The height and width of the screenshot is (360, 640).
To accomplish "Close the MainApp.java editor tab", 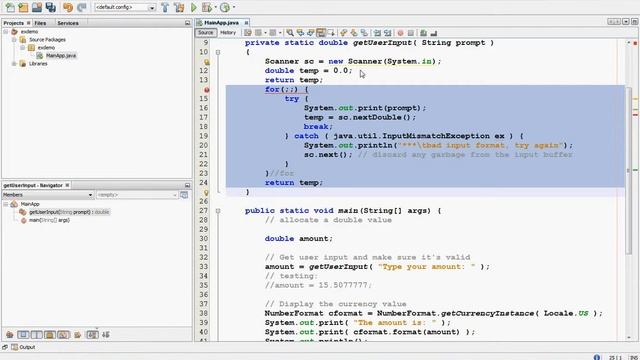I will click(246, 22).
